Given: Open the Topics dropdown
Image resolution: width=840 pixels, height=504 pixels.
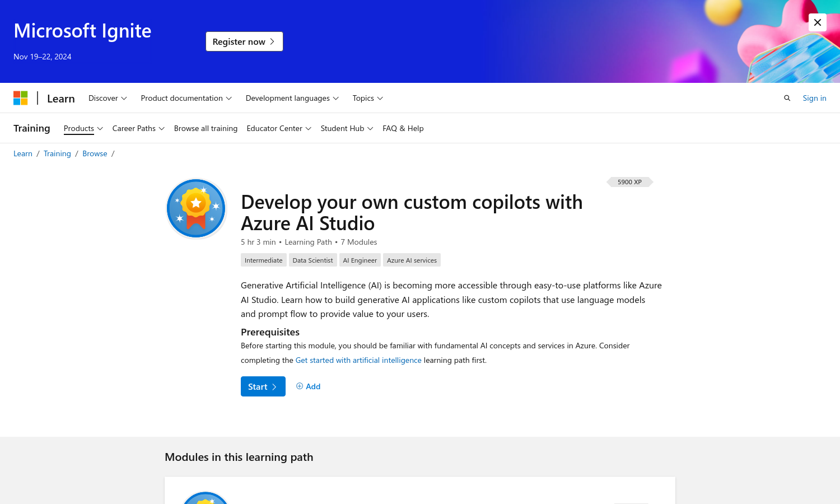Looking at the screenshot, I should (x=367, y=98).
